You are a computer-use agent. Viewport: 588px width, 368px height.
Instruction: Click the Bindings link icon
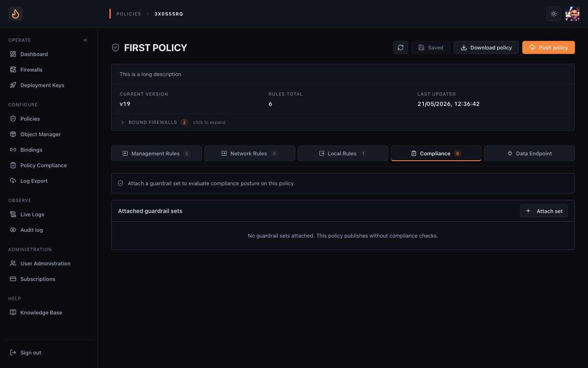13,150
